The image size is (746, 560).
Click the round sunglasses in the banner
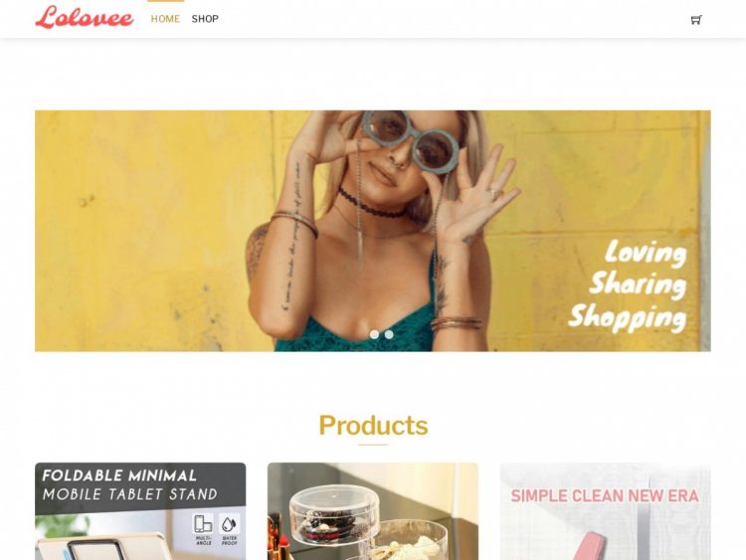[x=410, y=139]
